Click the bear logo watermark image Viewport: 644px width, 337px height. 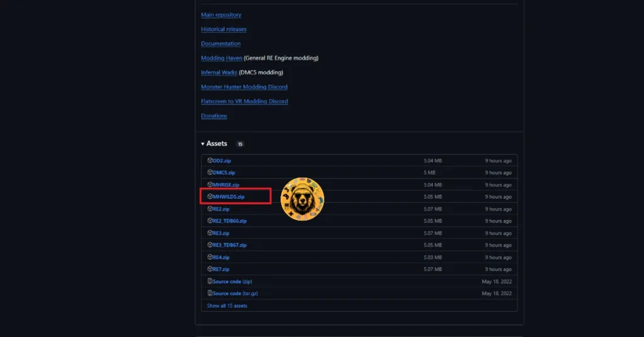click(302, 199)
